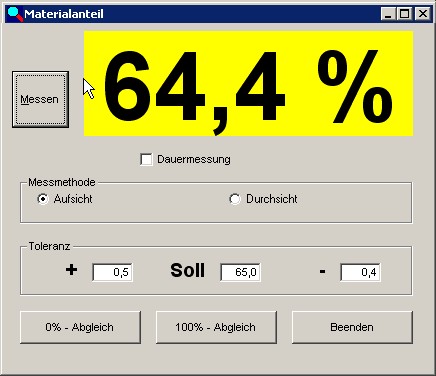Click the Toleranz group label
Image resolution: width=436 pixels, height=376 pixels.
tap(49, 246)
